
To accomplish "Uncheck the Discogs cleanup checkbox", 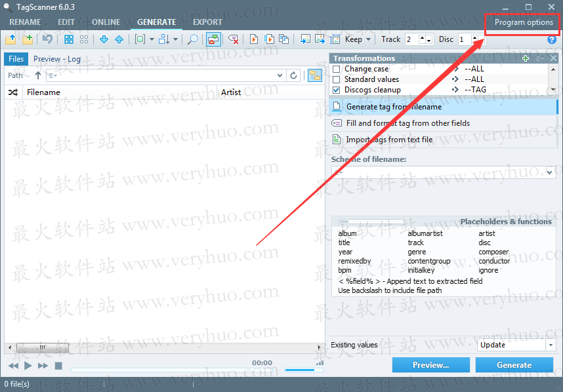I will [337, 90].
